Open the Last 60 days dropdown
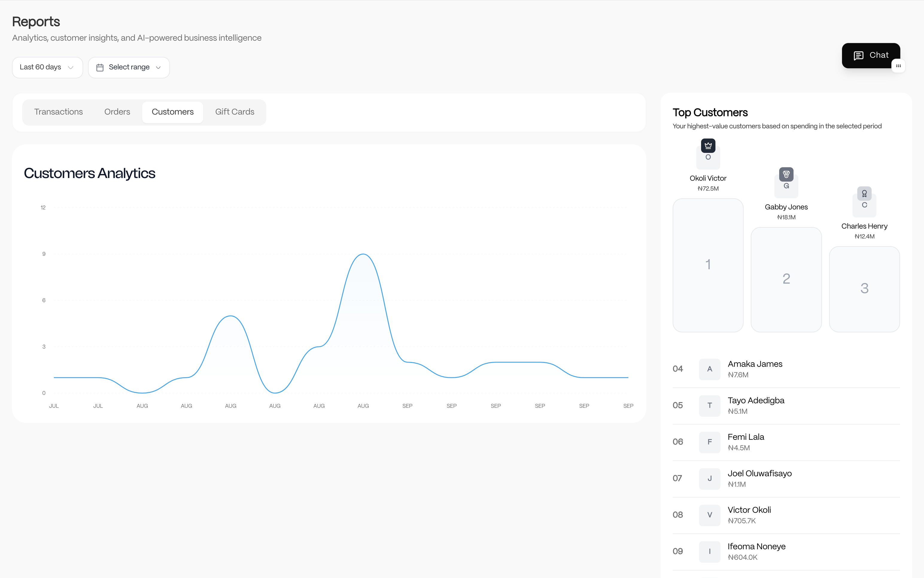This screenshot has width=924, height=578. coord(47,67)
